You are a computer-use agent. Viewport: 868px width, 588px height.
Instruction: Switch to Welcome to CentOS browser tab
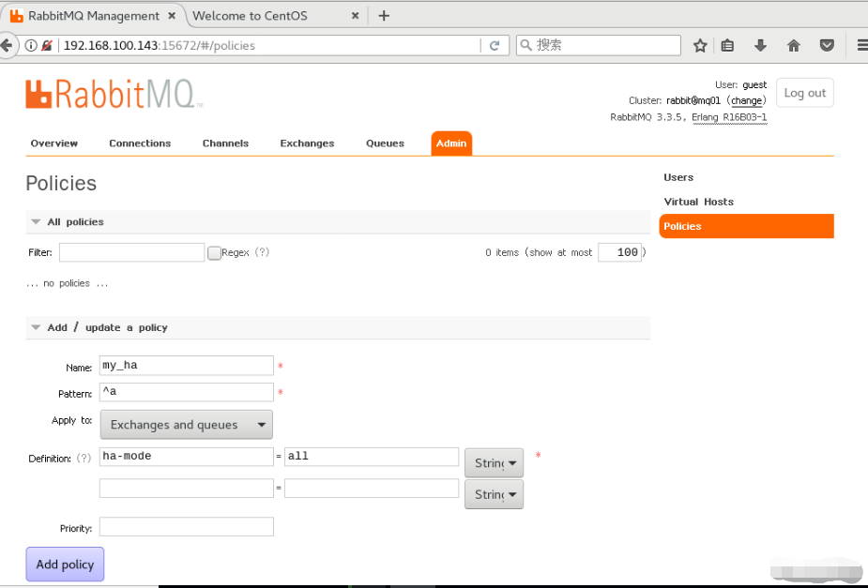click(x=250, y=16)
